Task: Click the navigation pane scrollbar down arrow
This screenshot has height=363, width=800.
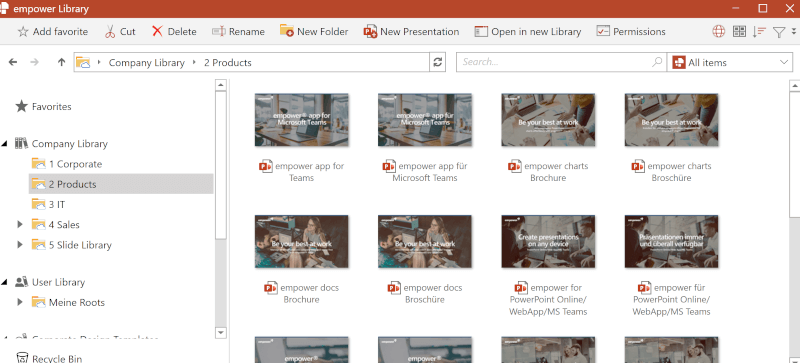Action: coord(220,332)
